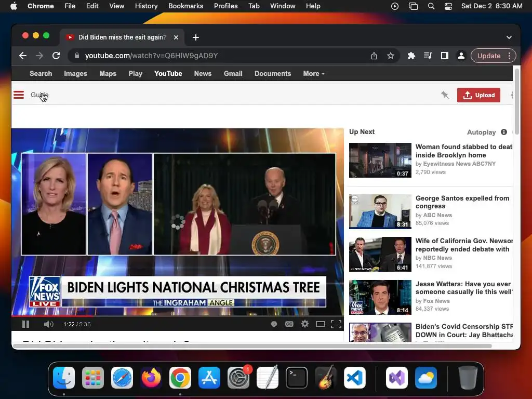Launch Firefox from the Dock
The image size is (532, 399).
click(151, 378)
